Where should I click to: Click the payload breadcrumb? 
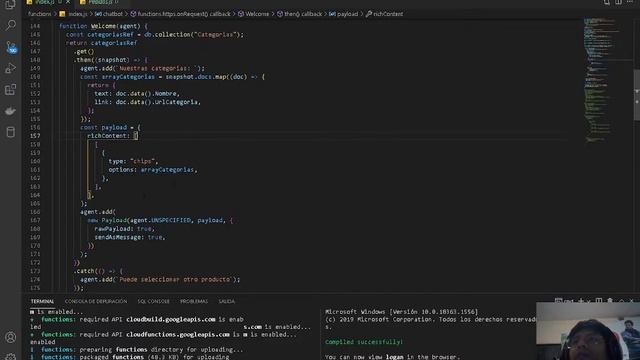pos(344,14)
